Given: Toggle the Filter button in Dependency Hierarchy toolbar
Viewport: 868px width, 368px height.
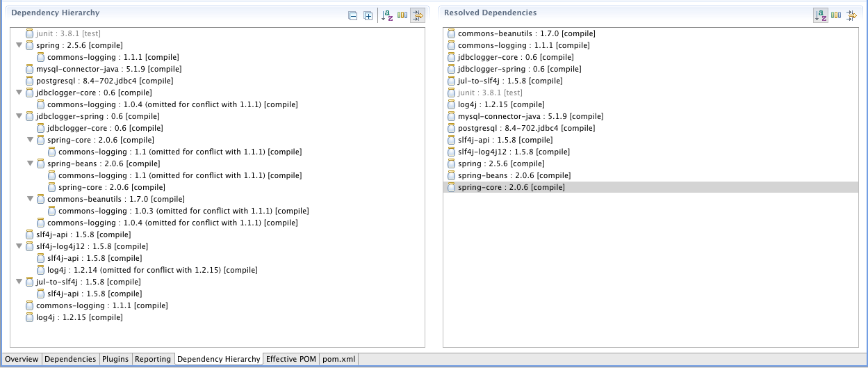Looking at the screenshot, I should 418,15.
